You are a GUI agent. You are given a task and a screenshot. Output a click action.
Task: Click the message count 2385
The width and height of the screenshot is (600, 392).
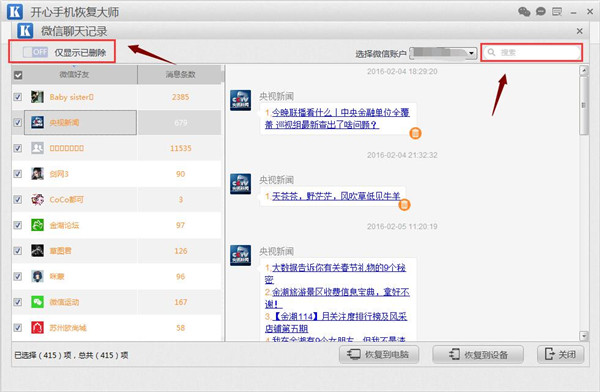click(180, 97)
